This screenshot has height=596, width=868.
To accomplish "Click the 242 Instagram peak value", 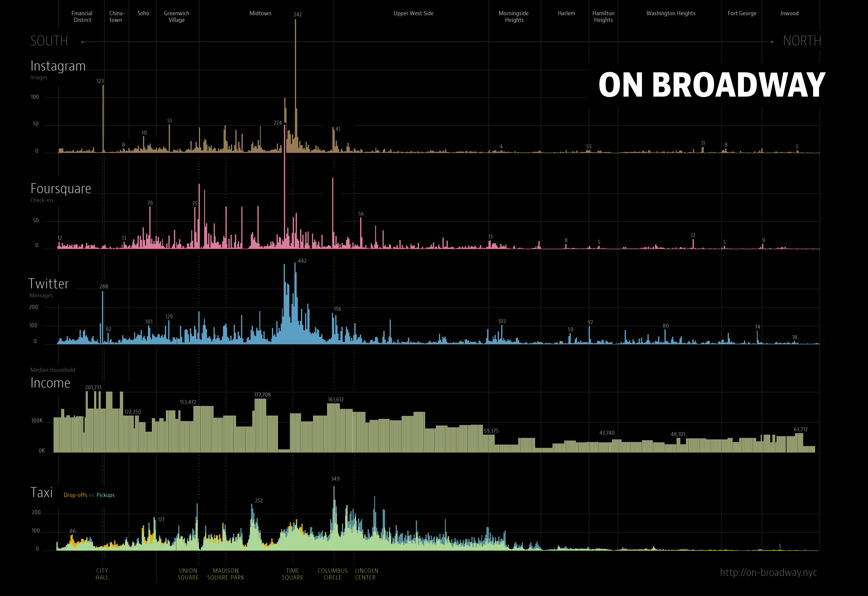I will (x=298, y=14).
